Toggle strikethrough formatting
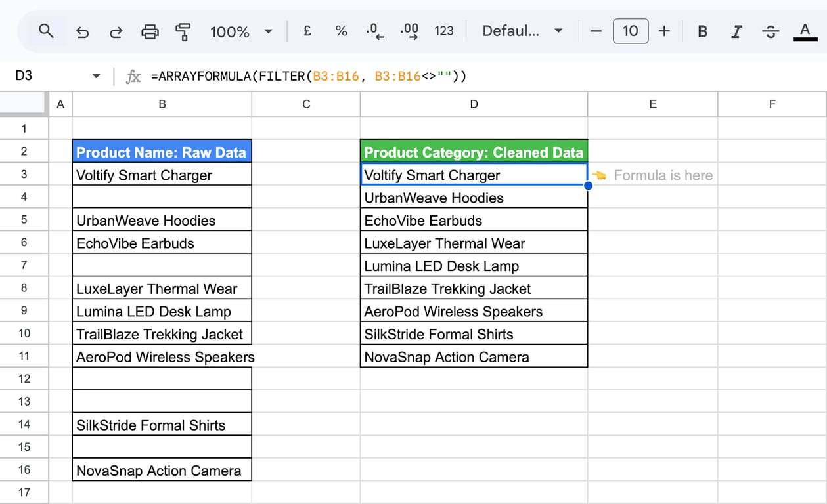 [770, 31]
